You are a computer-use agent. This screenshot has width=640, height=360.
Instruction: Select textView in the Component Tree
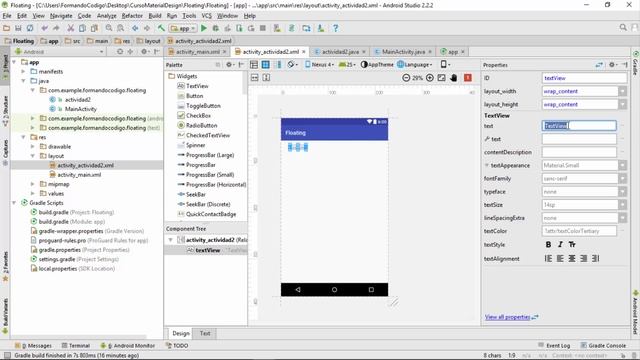tap(206, 250)
